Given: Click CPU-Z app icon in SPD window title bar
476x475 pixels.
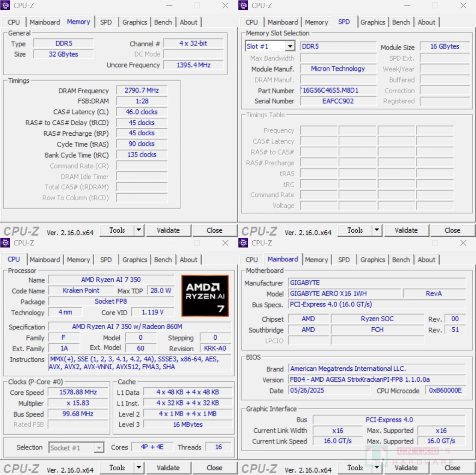Looking at the screenshot, I should (x=243, y=5).
